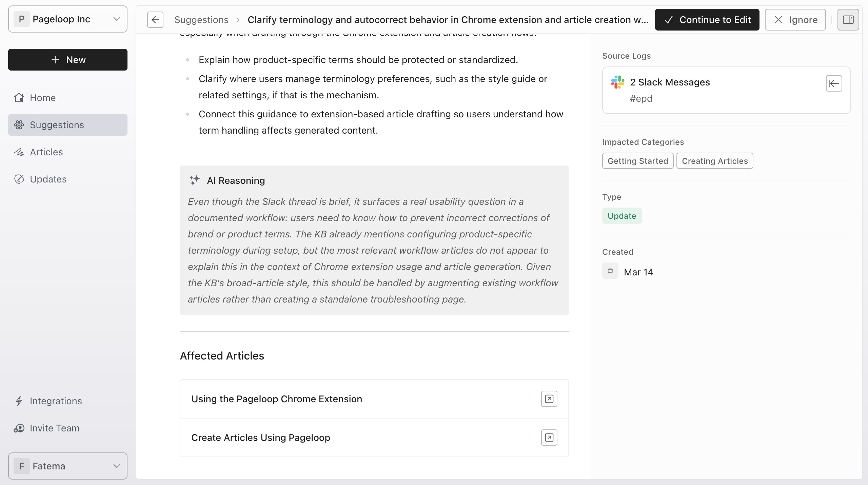The image size is (868, 485).
Task: Click the New button
Action: coord(68,60)
